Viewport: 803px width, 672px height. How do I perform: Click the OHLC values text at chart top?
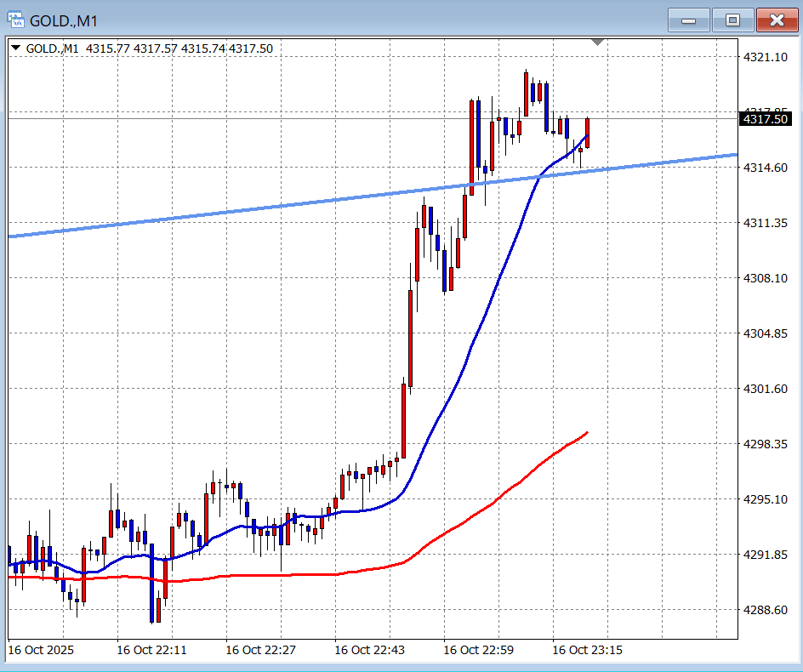179,48
